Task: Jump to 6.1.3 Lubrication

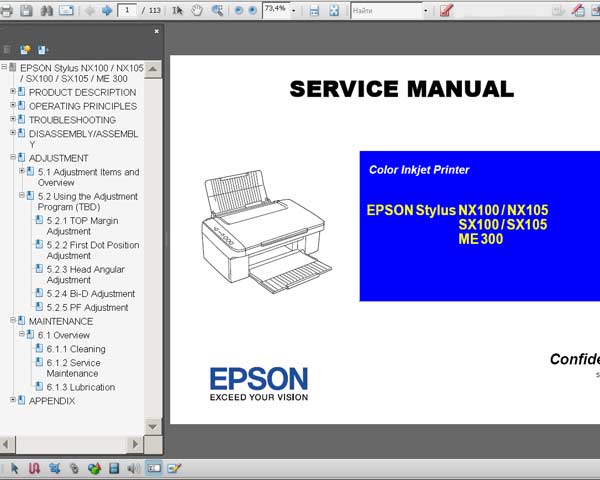Action: [x=81, y=387]
